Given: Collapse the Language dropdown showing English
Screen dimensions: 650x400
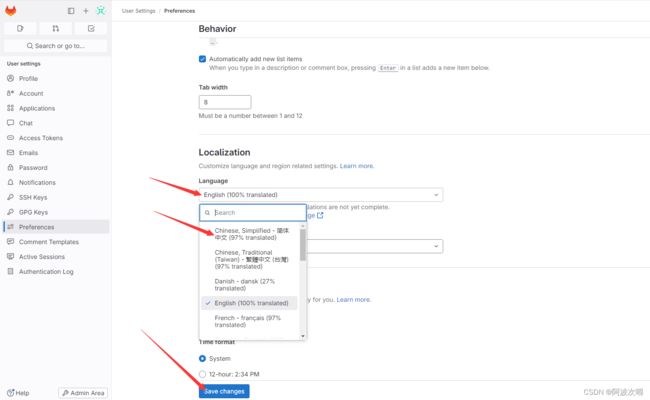Looking at the screenshot, I should click(321, 195).
